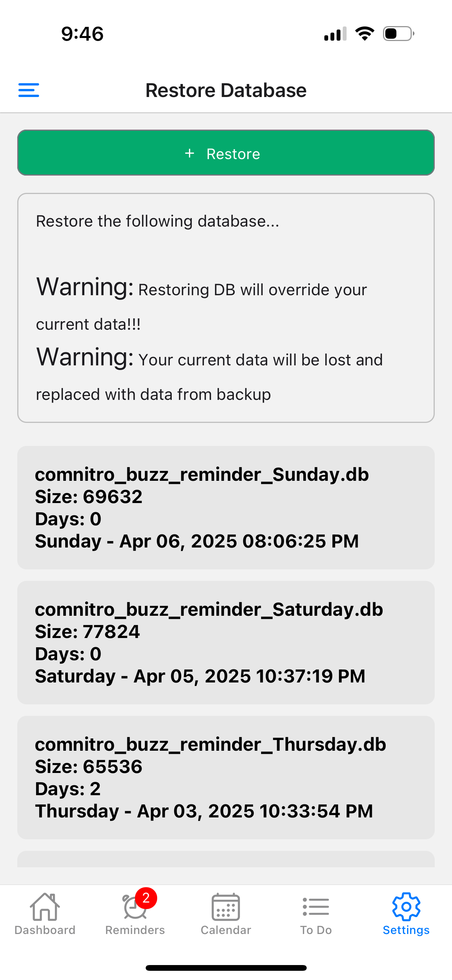Tap the Calendar grid icon
452x980 pixels.
pyautogui.click(x=226, y=907)
